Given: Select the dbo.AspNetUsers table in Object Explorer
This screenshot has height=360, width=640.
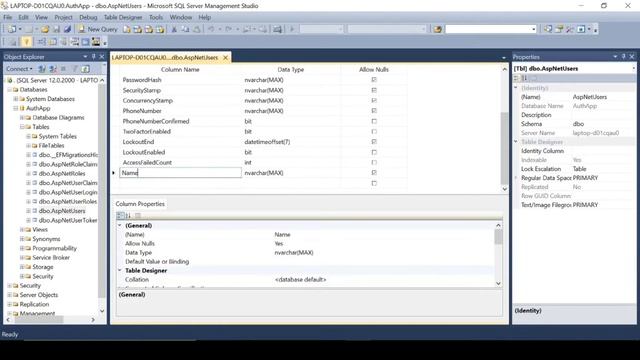Looking at the screenshot, I should (x=62, y=211).
